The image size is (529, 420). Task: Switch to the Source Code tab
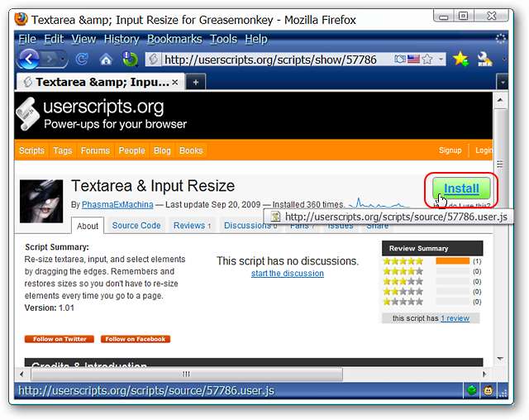coord(136,226)
